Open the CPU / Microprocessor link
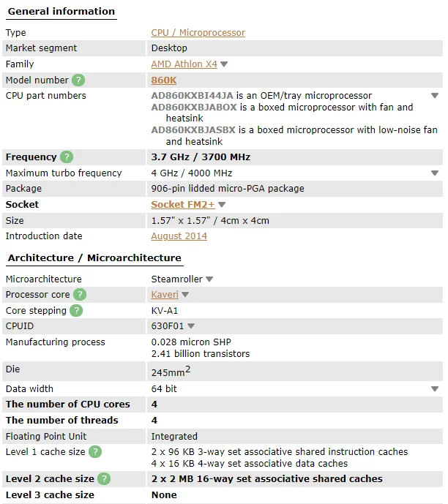The height and width of the screenshot is (504, 448). pos(198,33)
